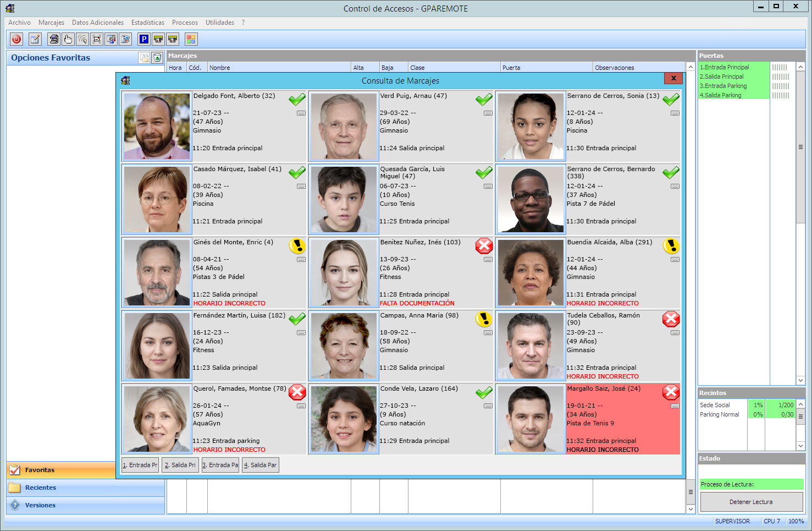Click the proximity card reader icon
812x531 pixels.
point(82,39)
